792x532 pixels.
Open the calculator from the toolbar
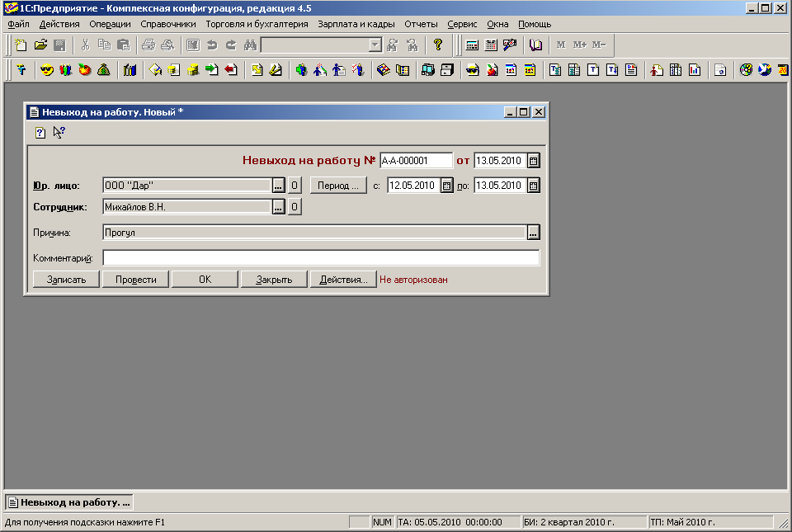472,45
